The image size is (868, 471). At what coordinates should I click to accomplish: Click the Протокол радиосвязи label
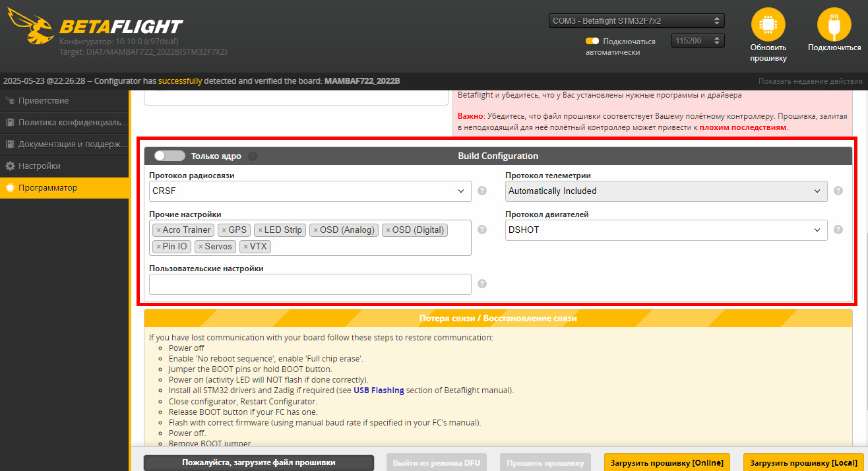point(192,175)
